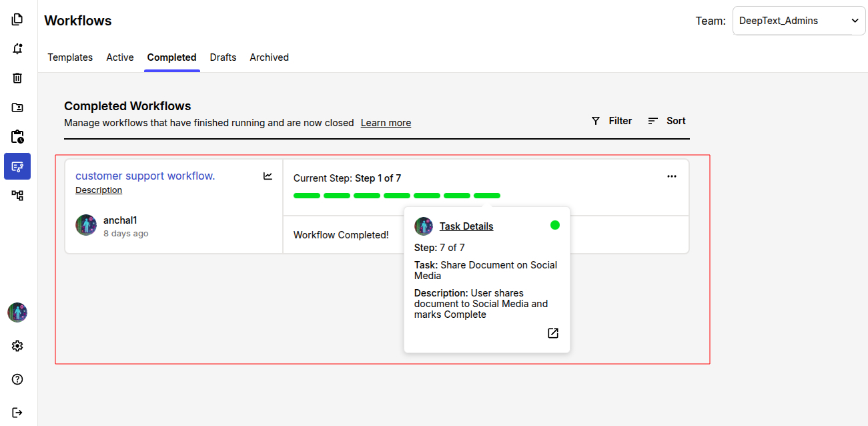Click the first green step progress segment
The image size is (868, 426).
point(307,196)
